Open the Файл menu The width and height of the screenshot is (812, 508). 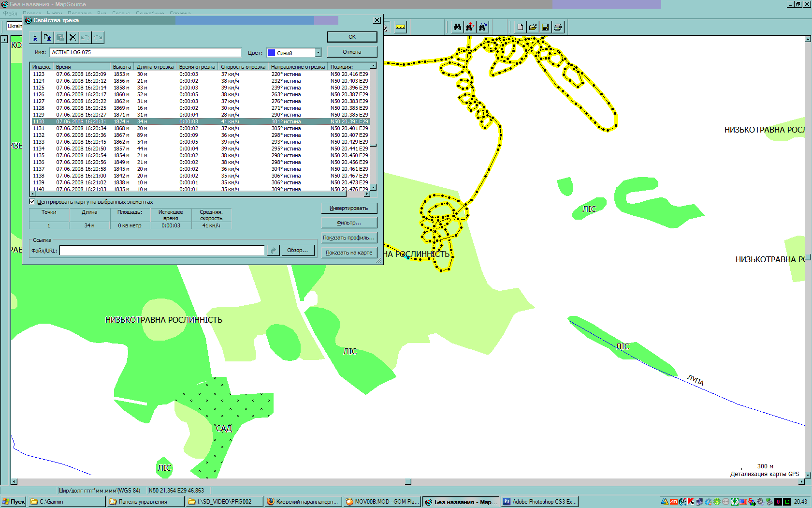[10, 13]
